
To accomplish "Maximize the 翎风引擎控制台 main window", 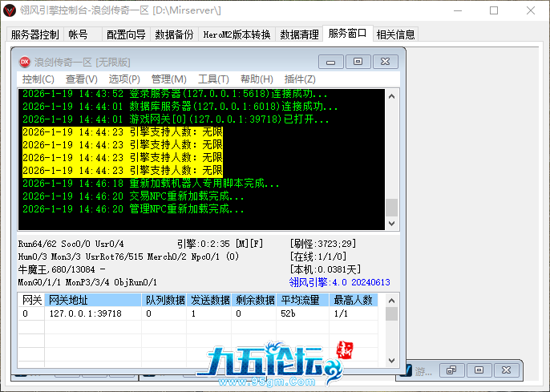I will coord(494,10).
